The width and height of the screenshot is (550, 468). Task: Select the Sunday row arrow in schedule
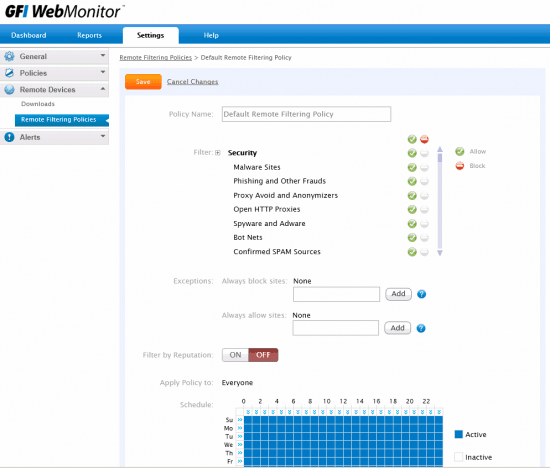240,420
